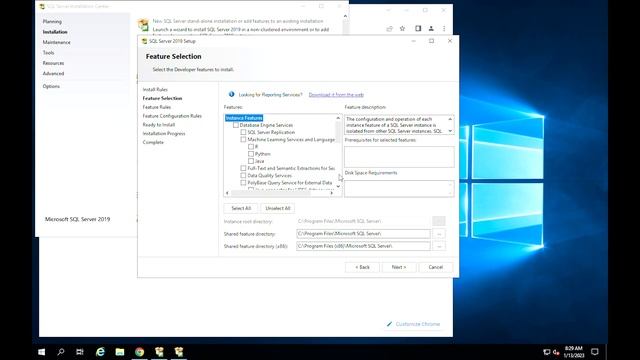Launch Internet Explorer from taskbar
Viewport: 640px width, 360px height.
click(100, 352)
